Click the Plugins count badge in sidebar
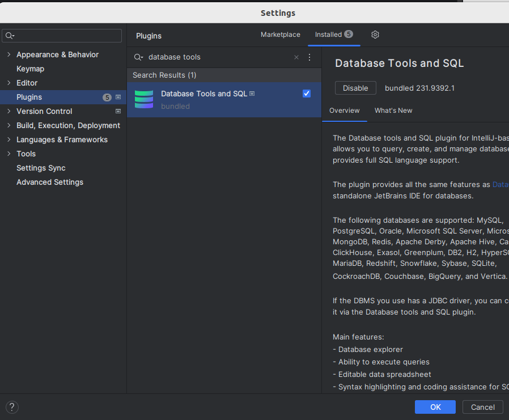This screenshot has height=420, width=509. pos(107,97)
